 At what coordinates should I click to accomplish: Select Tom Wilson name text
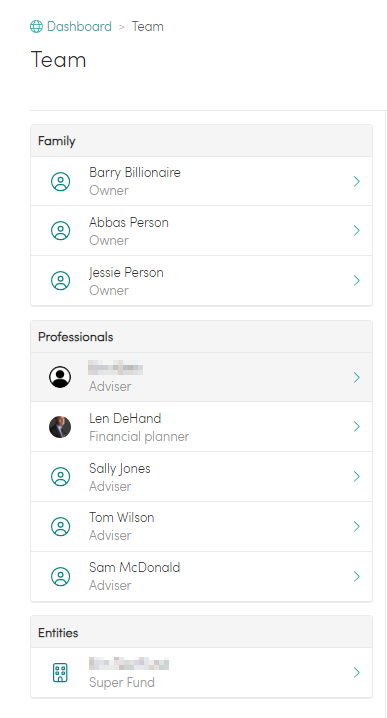121,517
